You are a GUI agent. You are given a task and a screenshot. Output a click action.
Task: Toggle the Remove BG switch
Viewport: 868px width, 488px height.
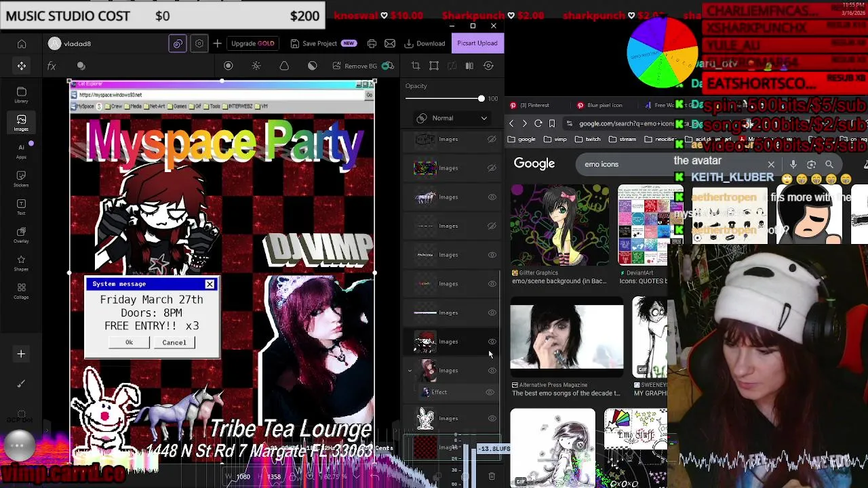click(x=388, y=66)
